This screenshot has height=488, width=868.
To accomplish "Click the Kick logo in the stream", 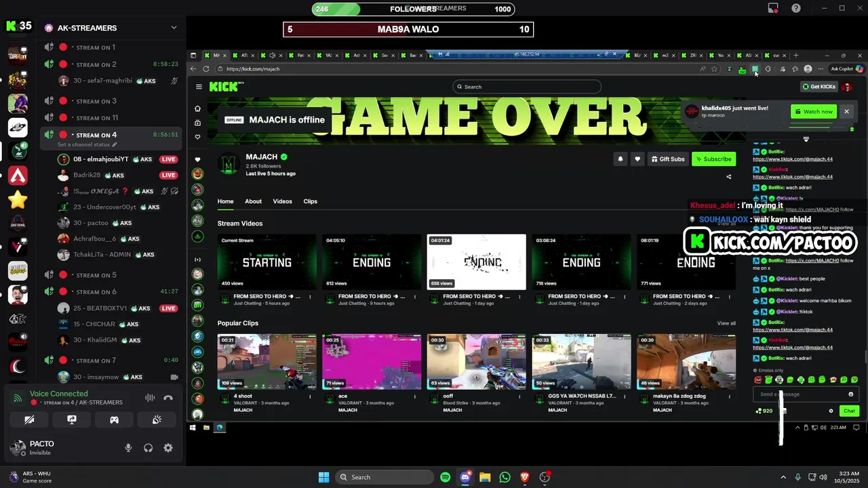I will coord(224,87).
